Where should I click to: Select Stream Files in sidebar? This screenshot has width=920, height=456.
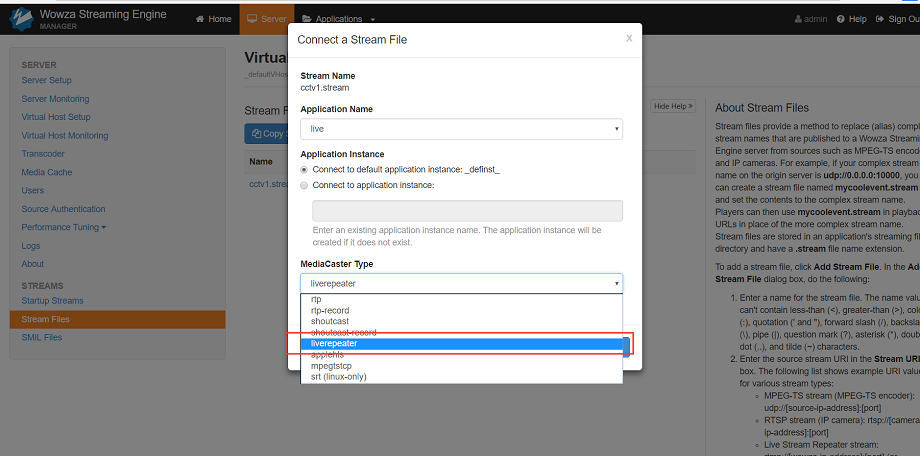click(x=117, y=319)
